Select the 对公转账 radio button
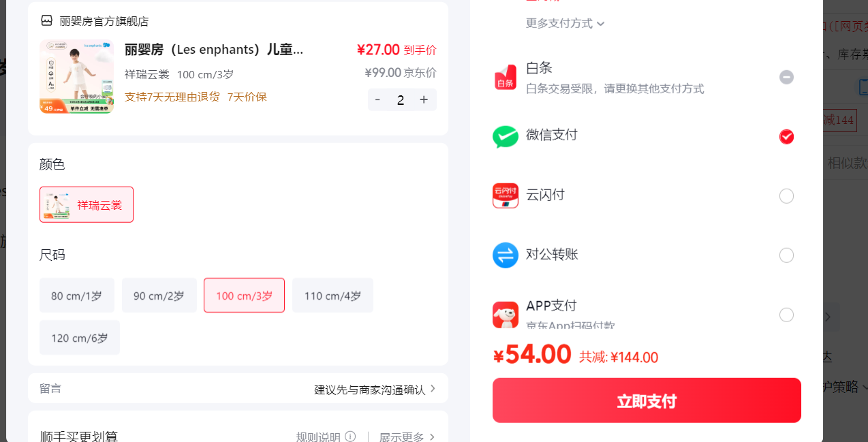Image resolution: width=868 pixels, height=442 pixels. 786,255
